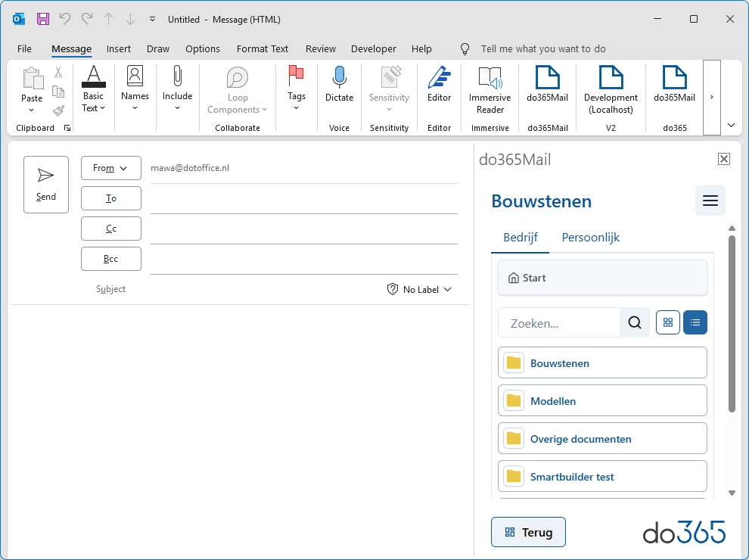Click into the Subject field
Image resolution: width=749 pixels, height=560 pixels.
[x=258, y=290]
